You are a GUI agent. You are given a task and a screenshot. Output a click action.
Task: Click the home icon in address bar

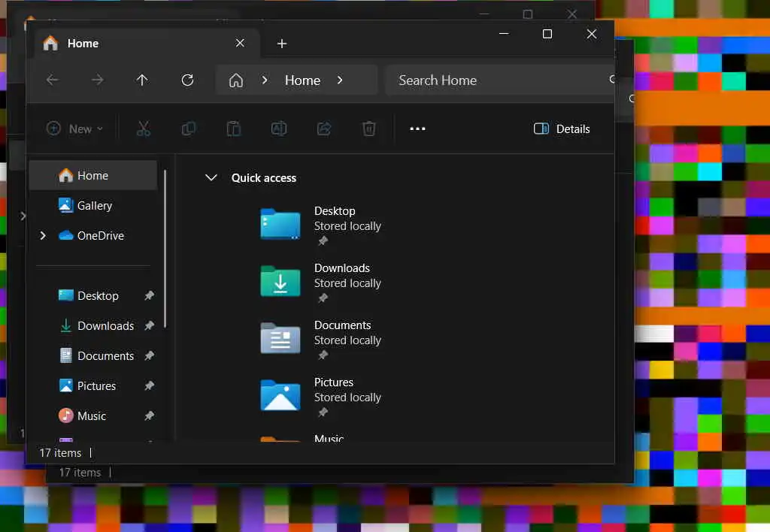point(235,80)
